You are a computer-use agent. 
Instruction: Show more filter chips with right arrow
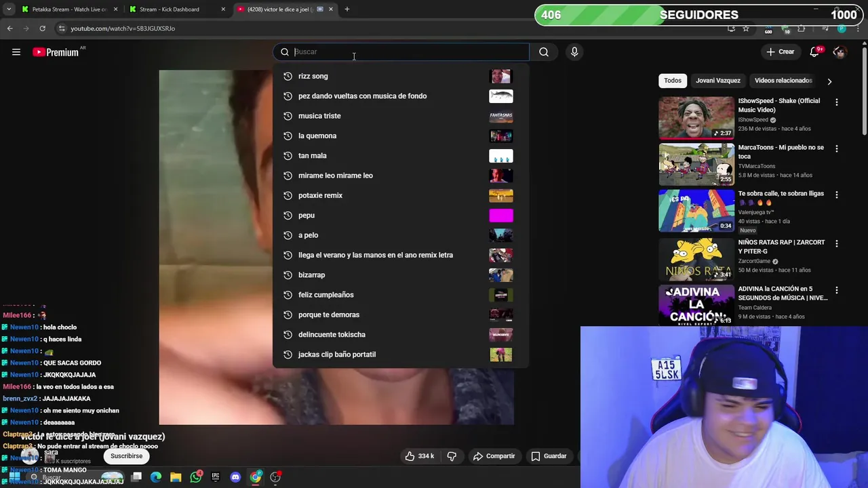coord(829,81)
